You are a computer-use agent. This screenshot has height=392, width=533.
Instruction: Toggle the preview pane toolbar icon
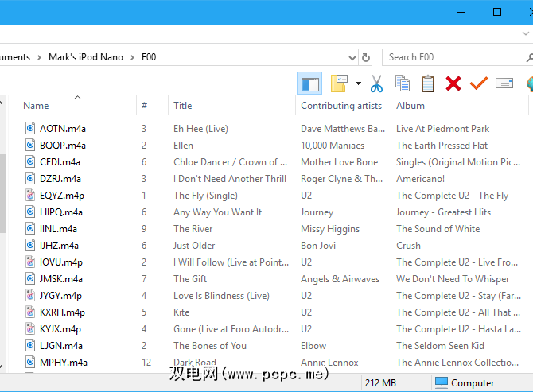309,83
